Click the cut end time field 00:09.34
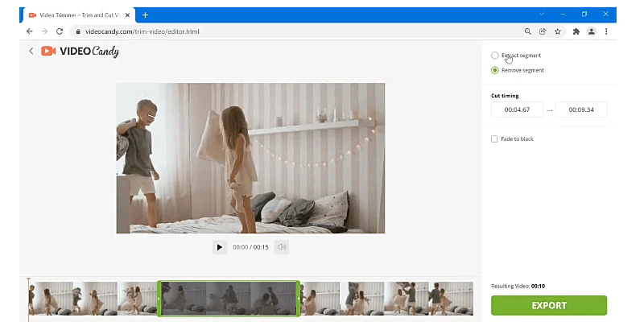644x322 pixels. [581, 109]
